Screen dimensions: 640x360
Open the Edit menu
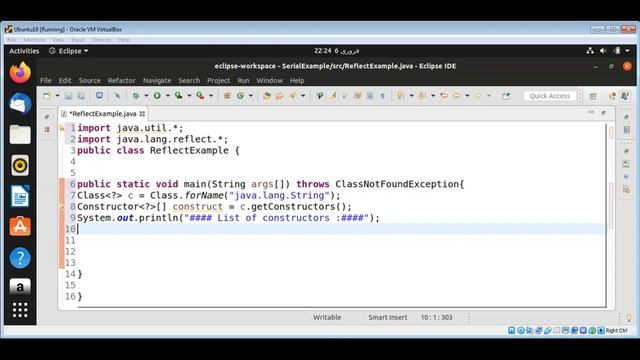(65, 80)
